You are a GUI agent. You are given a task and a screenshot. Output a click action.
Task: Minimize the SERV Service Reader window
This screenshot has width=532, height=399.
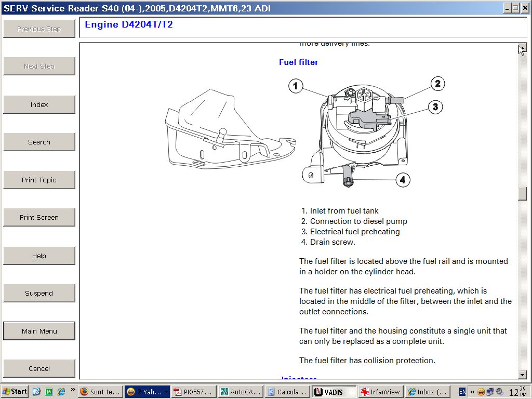508,8
